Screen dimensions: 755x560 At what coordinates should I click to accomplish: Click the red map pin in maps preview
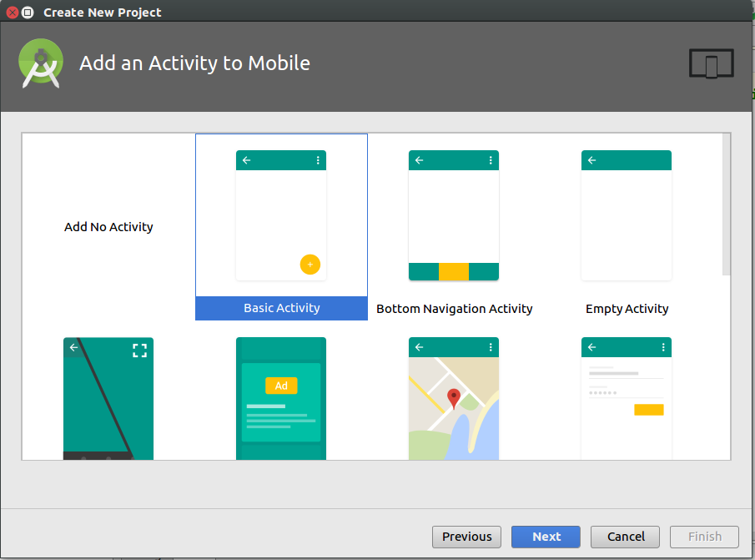point(454,399)
